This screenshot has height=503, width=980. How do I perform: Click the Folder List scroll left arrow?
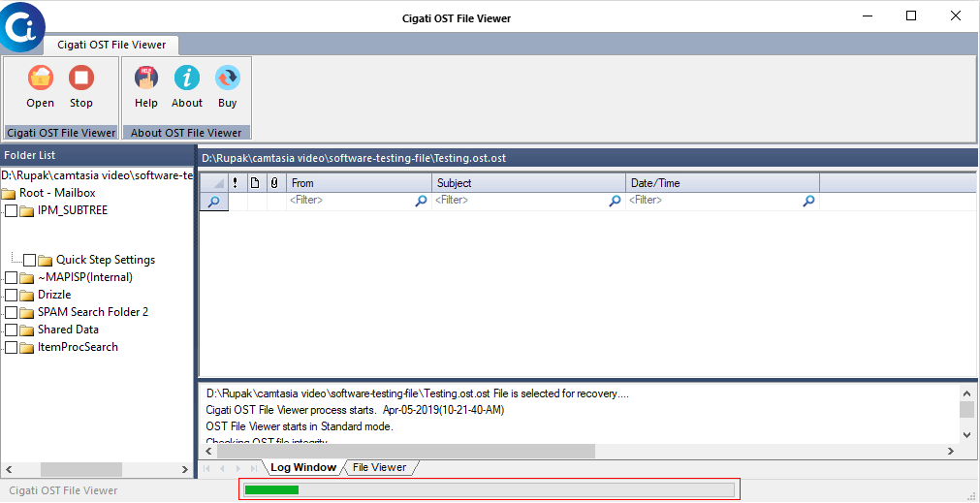pos(8,469)
